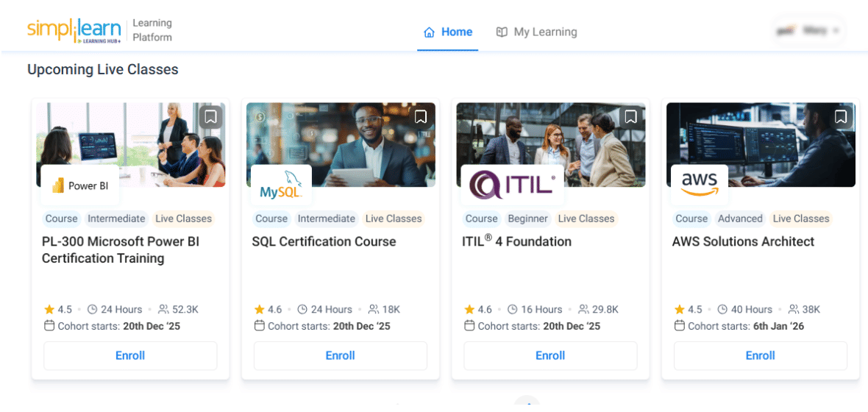Click the My Learning book icon

point(502,32)
